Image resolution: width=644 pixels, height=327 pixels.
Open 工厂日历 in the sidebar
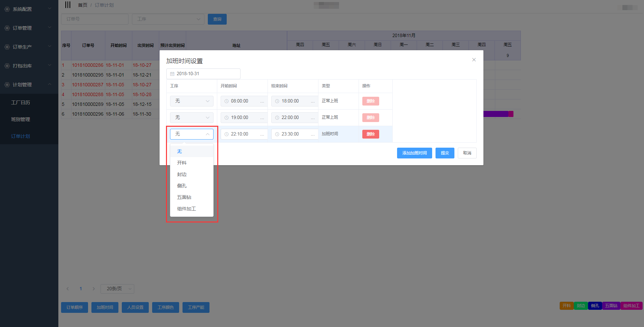pyautogui.click(x=21, y=102)
